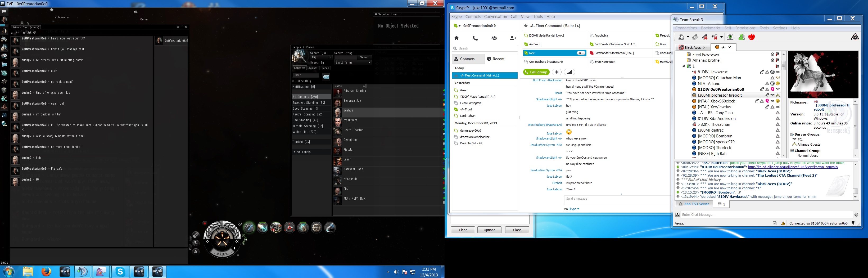Open the Skype Conversation menu
The height and width of the screenshot is (278, 868).
coord(495,17)
